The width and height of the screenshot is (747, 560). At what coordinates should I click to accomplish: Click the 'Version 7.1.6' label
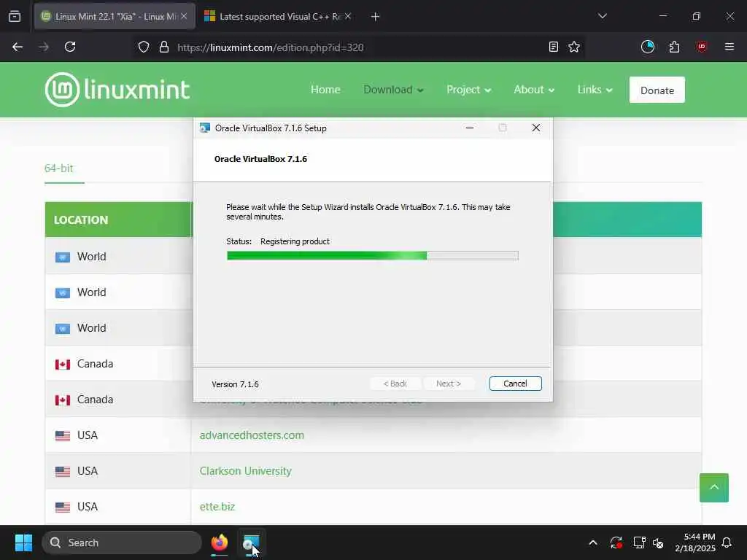coord(235,384)
